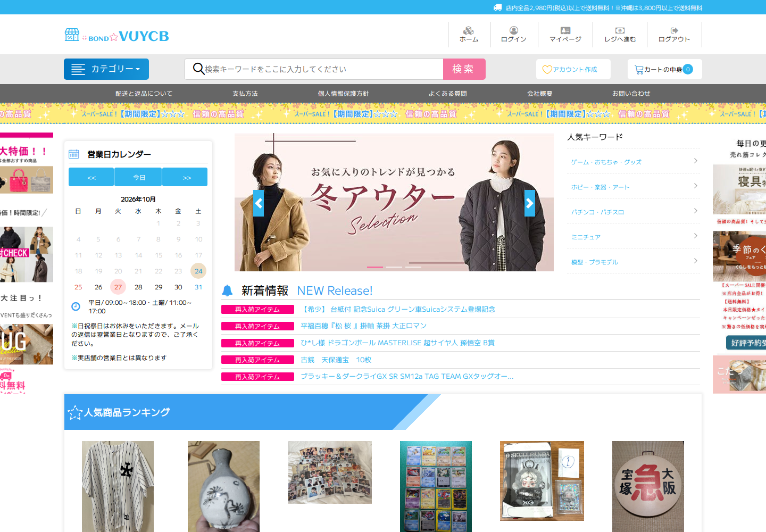Screen dimensions: 766x532
Task: Select second carousel indicator dot
Action: (x=394, y=267)
